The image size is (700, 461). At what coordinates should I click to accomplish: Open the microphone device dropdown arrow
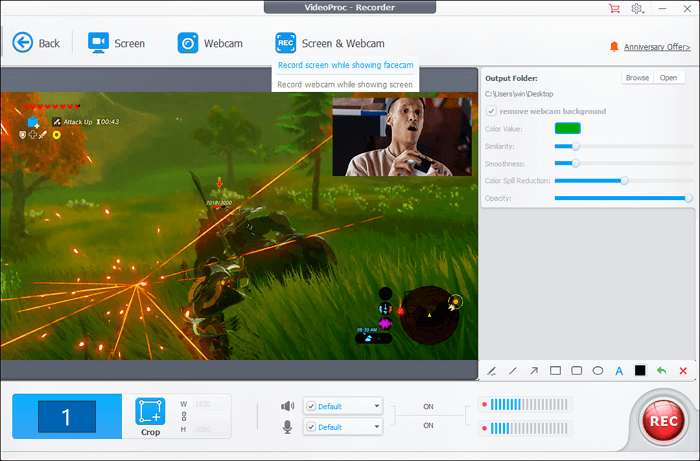[x=376, y=427]
